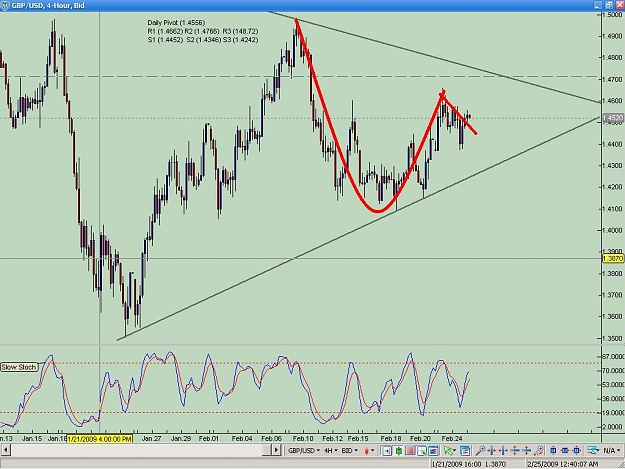Click the horizontal chart scrollbar track
The width and height of the screenshot is (625, 469).
point(141,450)
